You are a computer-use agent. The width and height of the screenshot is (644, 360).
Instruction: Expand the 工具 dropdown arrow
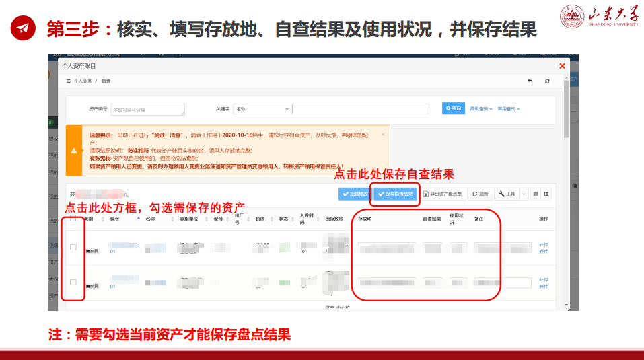(x=523, y=194)
